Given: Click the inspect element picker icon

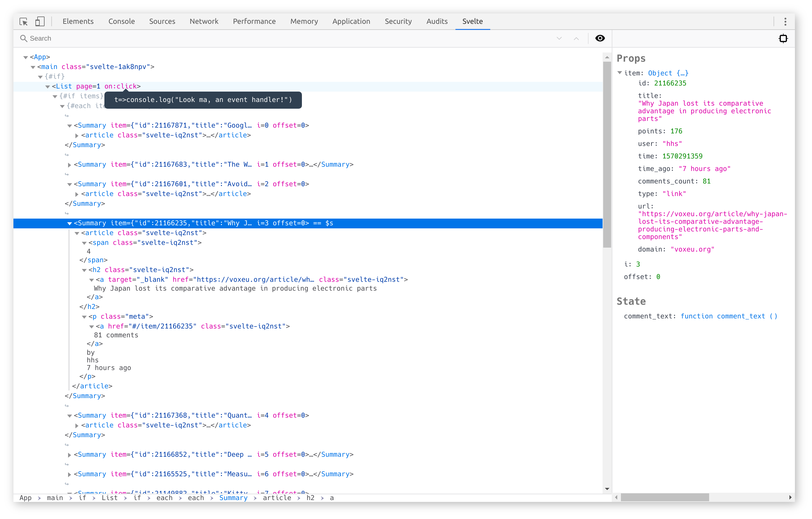Looking at the screenshot, I should [23, 21].
